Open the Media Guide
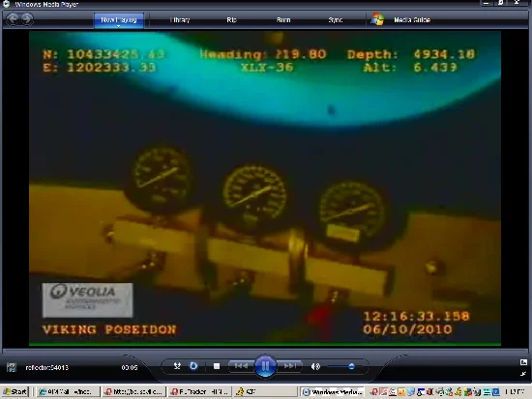The image size is (532, 399). pos(412,20)
